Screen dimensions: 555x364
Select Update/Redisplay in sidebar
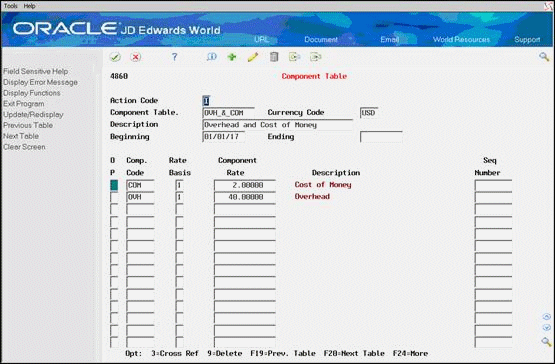[x=33, y=114]
